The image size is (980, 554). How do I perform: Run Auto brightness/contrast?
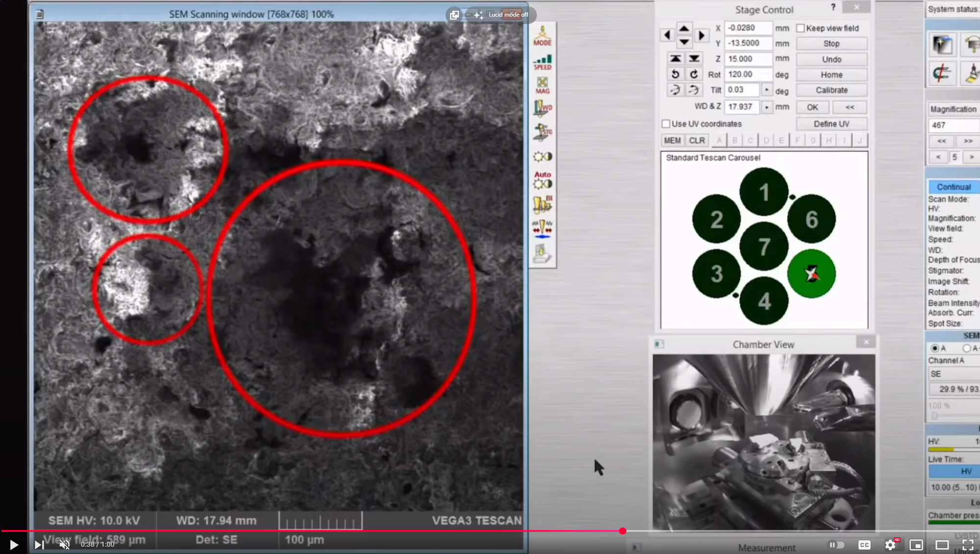click(542, 180)
